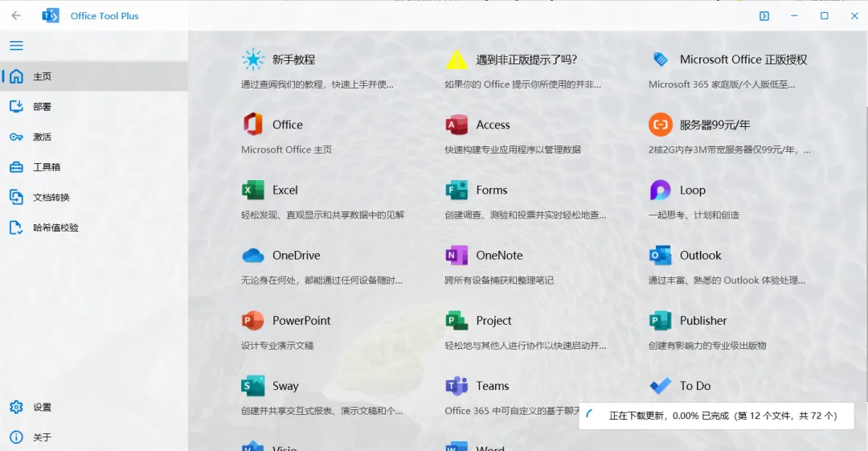
Task: Click the yellow warning triangle icon
Action: pyautogui.click(x=457, y=59)
